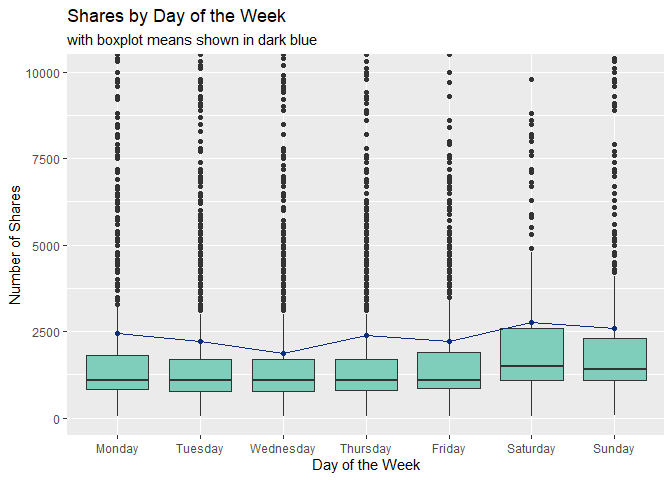
Task: Click the highest Saturday outlier point
Action: point(532,79)
